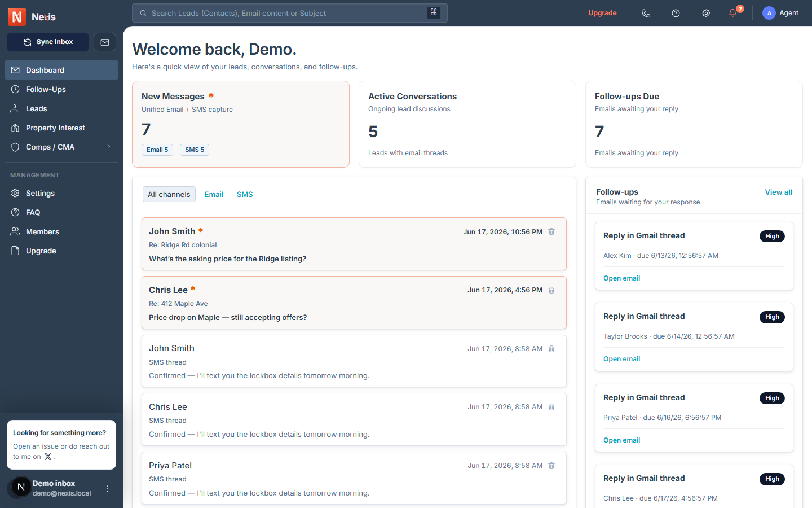Click the Nexis logo icon
Image resolution: width=812 pixels, height=508 pixels.
17,17
